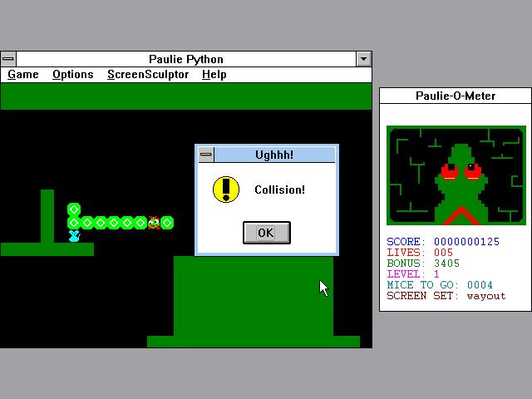
Task: Open the Help menu
Action: tap(214, 74)
